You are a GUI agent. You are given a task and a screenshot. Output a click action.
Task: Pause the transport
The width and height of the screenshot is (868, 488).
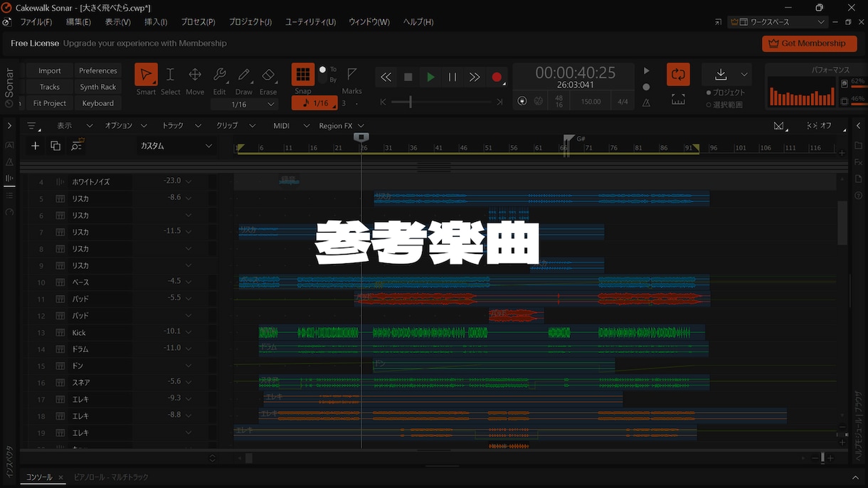pyautogui.click(x=452, y=77)
